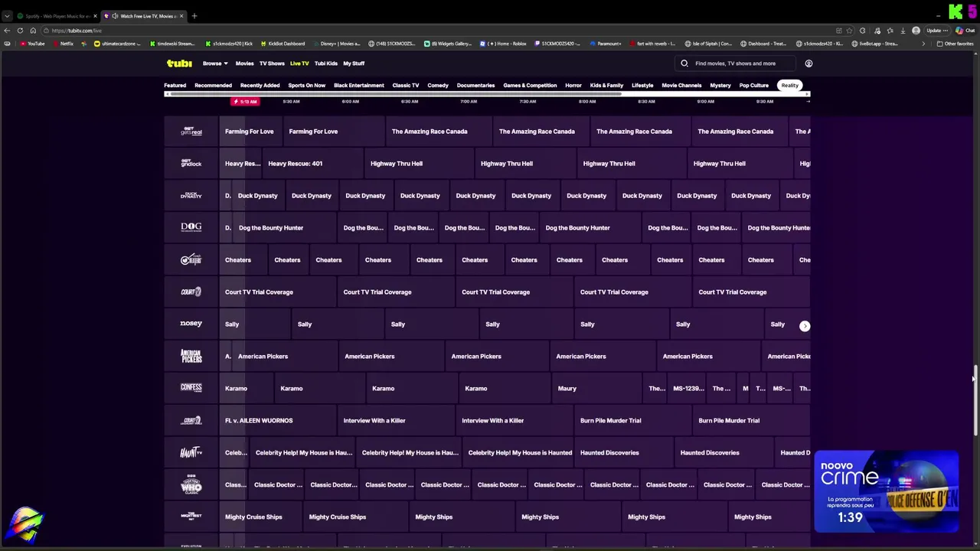
Task: Show more bookmarks with the chevron
Action: click(x=923, y=44)
